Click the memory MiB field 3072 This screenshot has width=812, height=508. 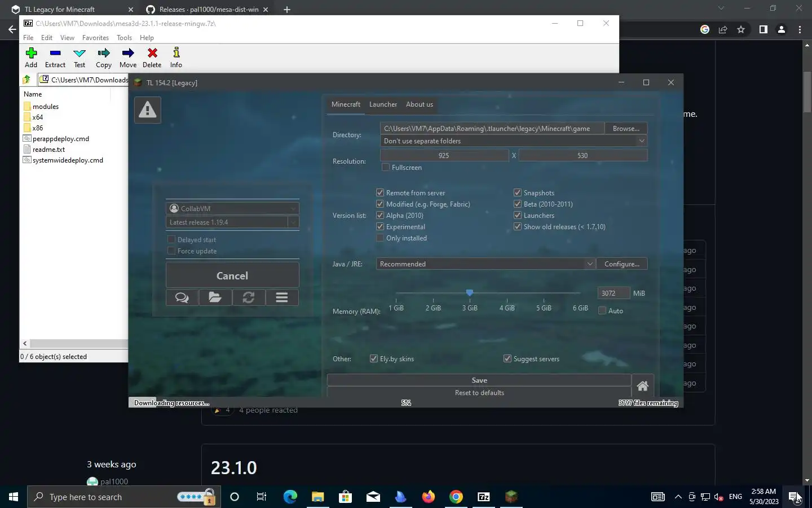(x=614, y=293)
